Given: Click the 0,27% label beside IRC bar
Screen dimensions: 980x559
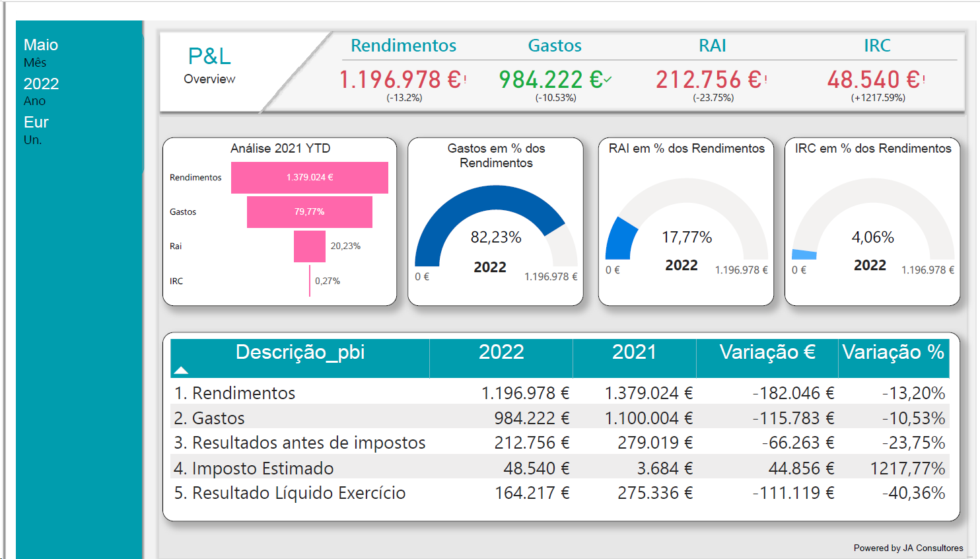Looking at the screenshot, I should 328,281.
